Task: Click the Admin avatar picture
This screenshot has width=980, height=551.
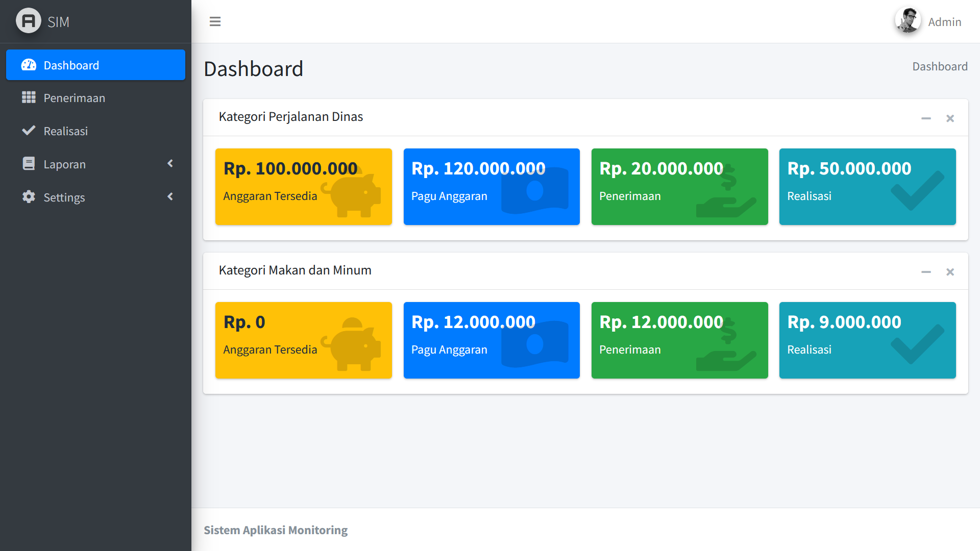Action: coord(908,21)
